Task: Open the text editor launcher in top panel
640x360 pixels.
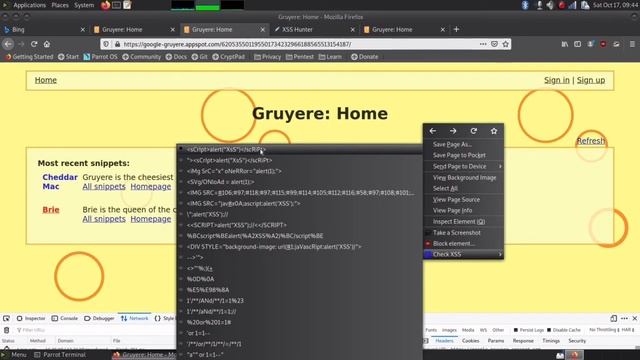Action: pos(127,5)
